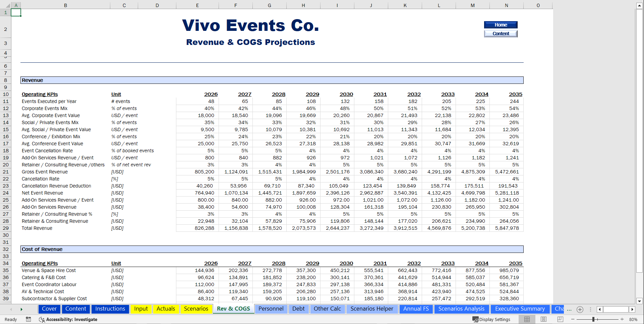This screenshot has height=324, width=644.
Task: Click the next-sheet navigation arrow
Action: pyautogui.click(x=21, y=309)
